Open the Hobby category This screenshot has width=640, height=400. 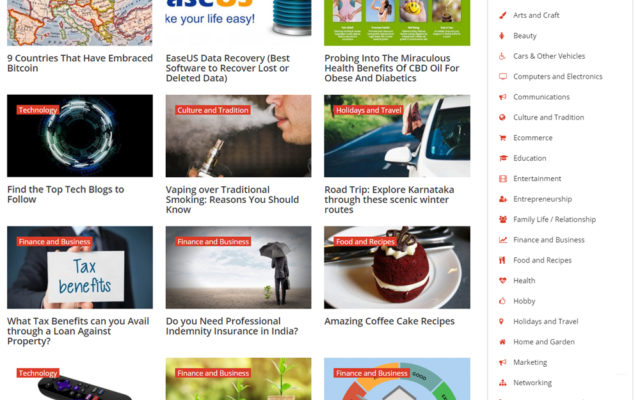point(524,301)
